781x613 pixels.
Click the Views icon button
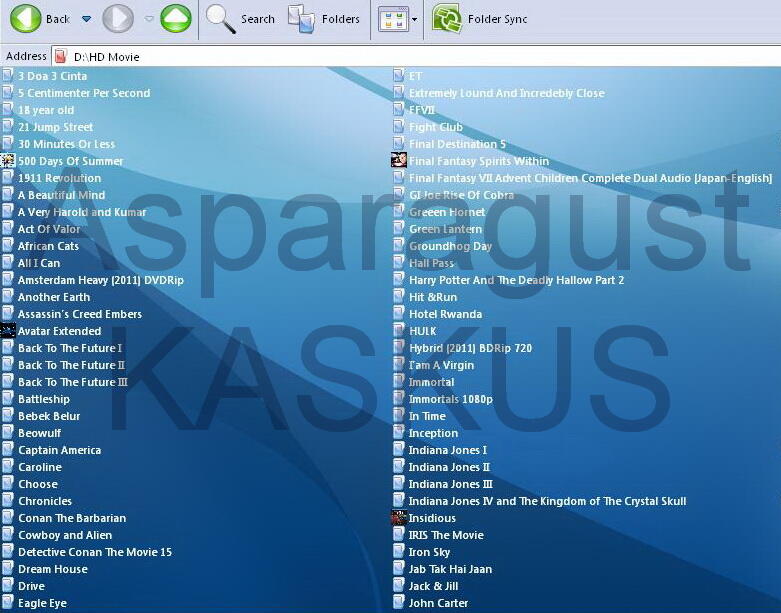(x=393, y=19)
